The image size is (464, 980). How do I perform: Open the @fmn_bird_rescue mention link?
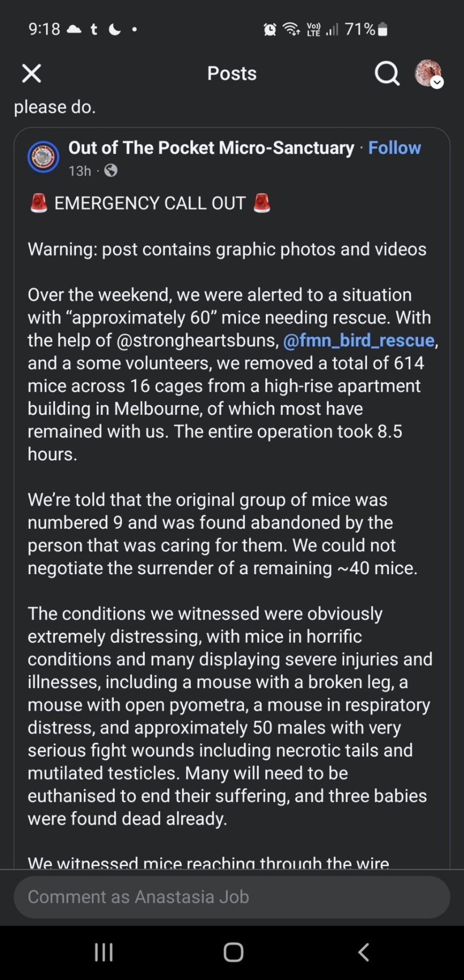pyautogui.click(x=359, y=340)
